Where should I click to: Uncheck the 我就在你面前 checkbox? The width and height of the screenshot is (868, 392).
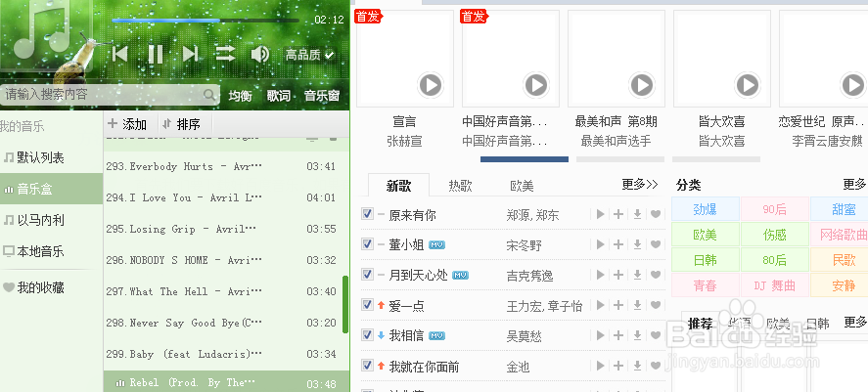coord(367,366)
